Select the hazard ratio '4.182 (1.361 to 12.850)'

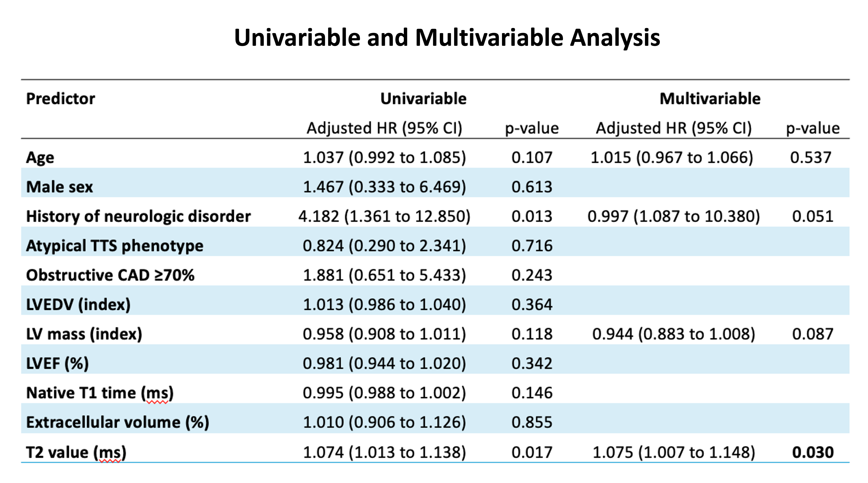point(384,216)
